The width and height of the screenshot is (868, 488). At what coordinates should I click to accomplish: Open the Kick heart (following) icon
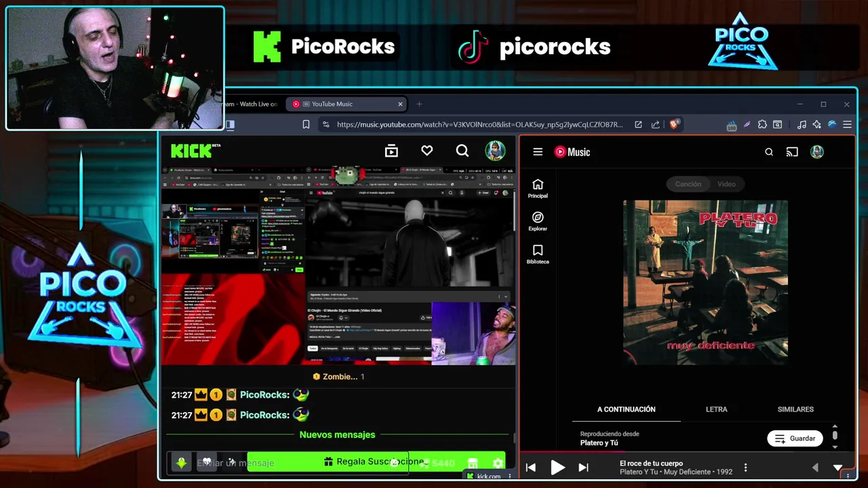click(x=427, y=151)
